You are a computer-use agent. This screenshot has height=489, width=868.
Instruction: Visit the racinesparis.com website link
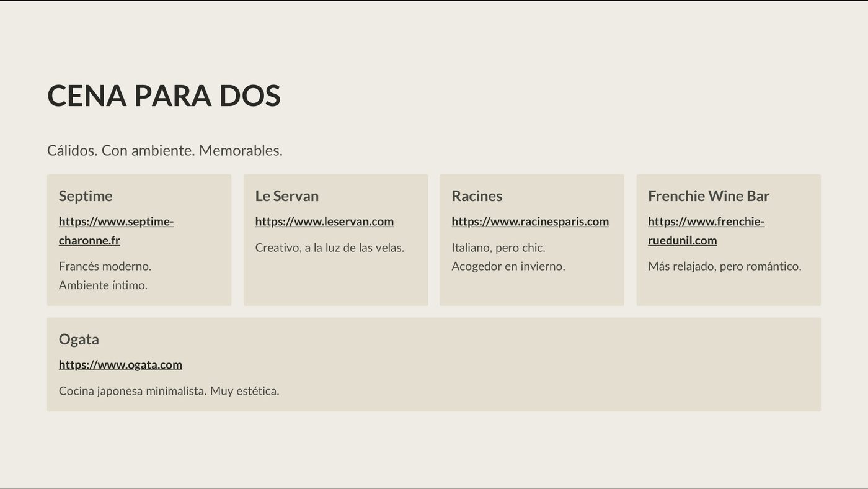[x=530, y=222]
